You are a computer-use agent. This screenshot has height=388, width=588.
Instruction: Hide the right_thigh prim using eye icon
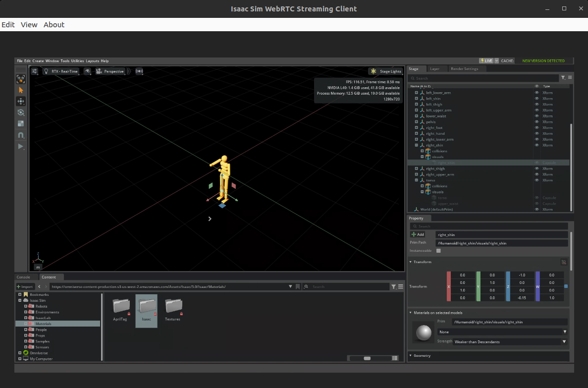536,168
